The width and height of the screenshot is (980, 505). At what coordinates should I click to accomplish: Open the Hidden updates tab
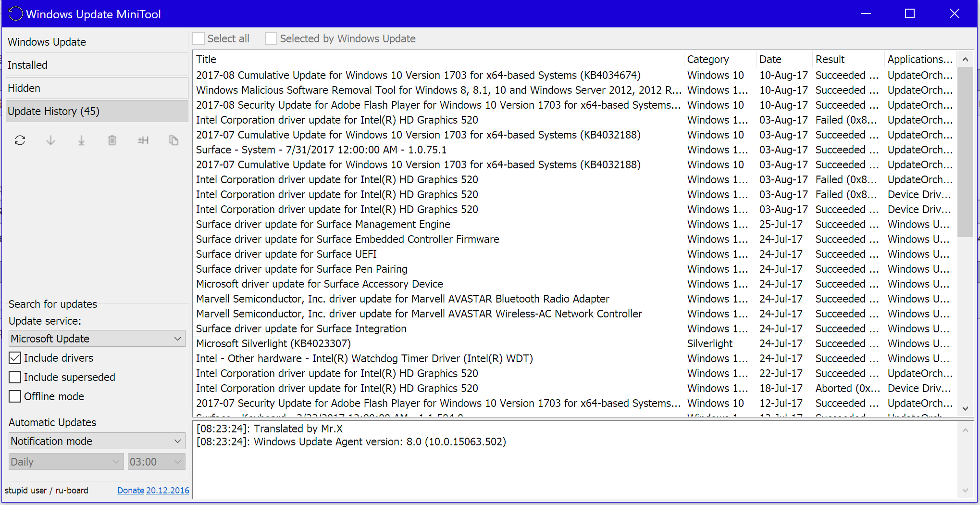(x=97, y=88)
